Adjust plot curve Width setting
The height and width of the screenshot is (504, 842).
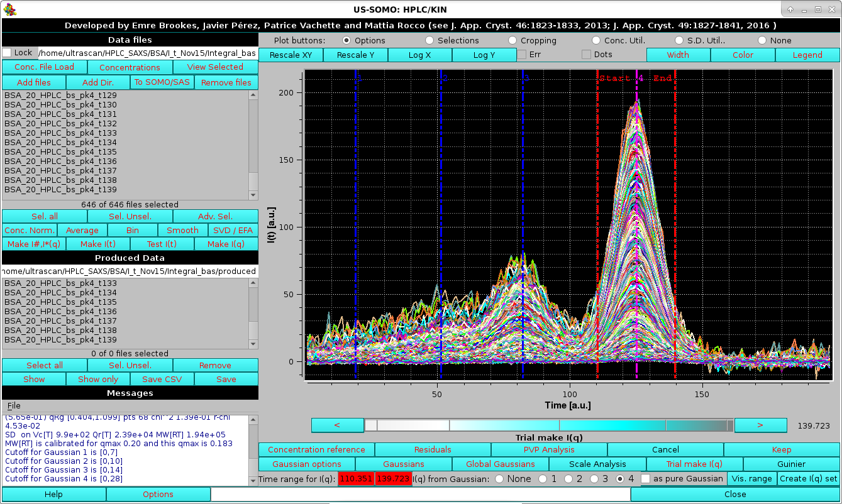[x=679, y=55]
